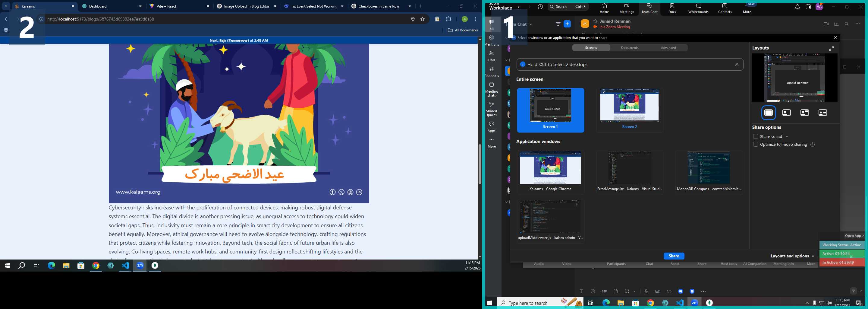Open the chat filter icon beside plus button
The width and height of the screenshot is (868, 309).
click(x=558, y=24)
